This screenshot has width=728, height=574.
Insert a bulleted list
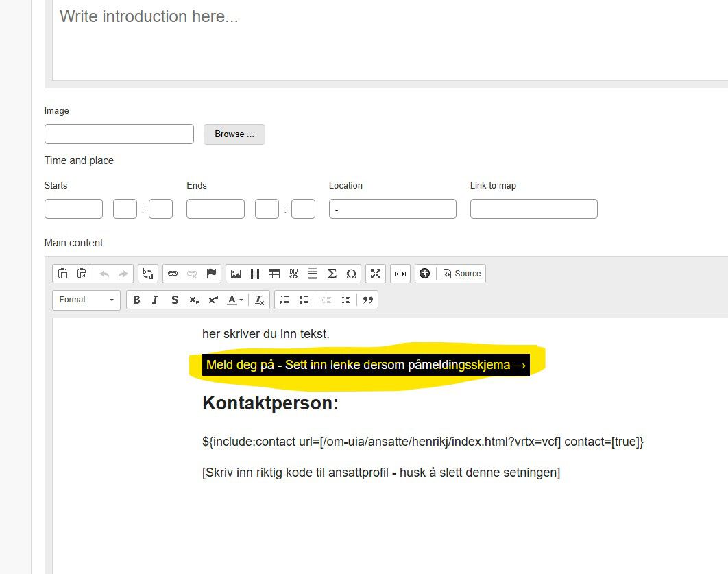304,300
